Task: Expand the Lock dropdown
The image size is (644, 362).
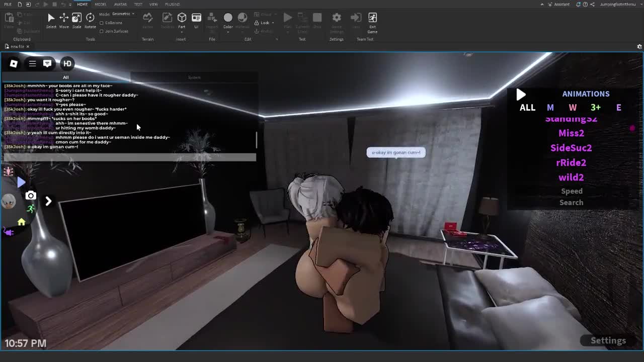Action: click(273, 23)
